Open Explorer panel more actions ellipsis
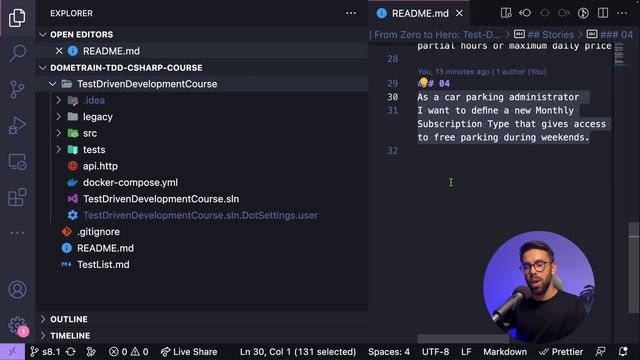The image size is (640, 360). pyautogui.click(x=351, y=13)
